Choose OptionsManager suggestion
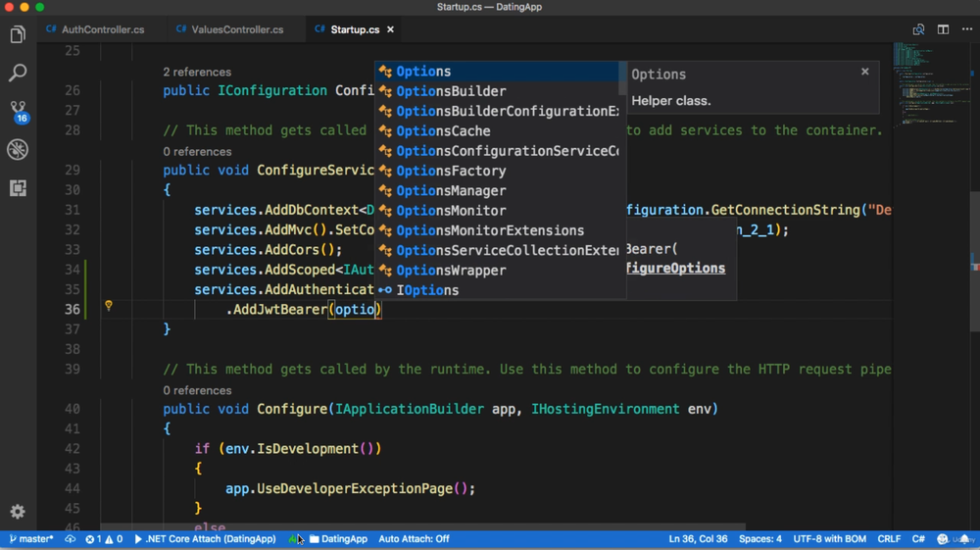980x550 pixels. pyautogui.click(x=497, y=190)
